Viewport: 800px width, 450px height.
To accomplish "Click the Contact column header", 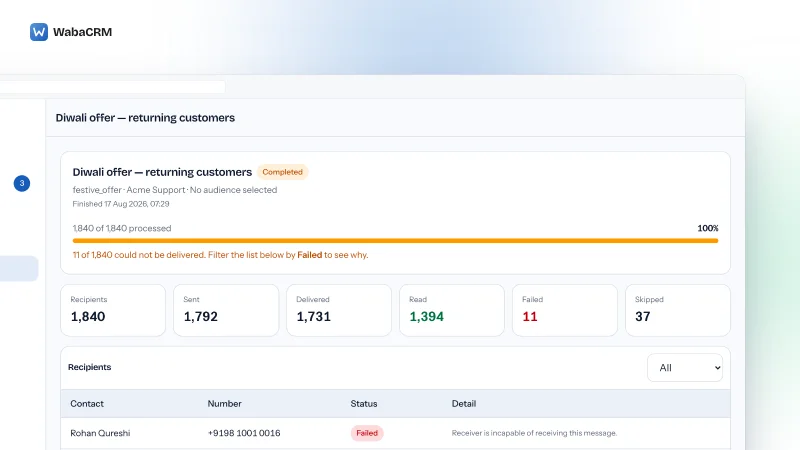I will [x=87, y=404].
